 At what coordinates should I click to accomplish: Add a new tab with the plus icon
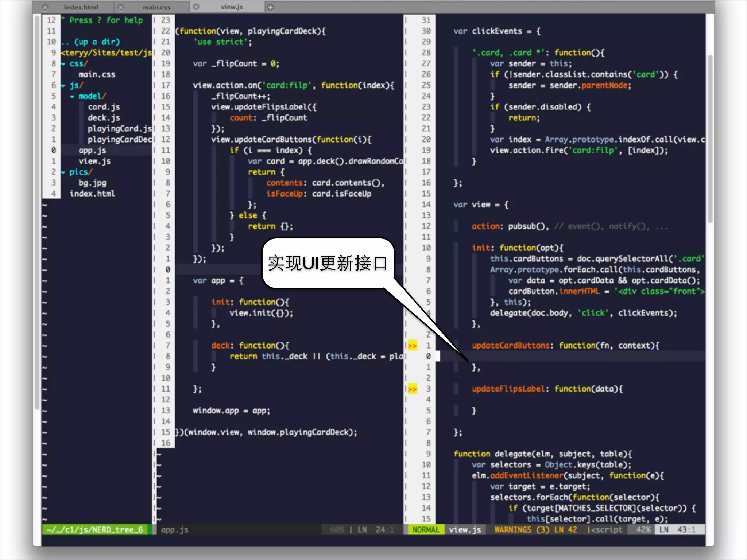pos(270,7)
